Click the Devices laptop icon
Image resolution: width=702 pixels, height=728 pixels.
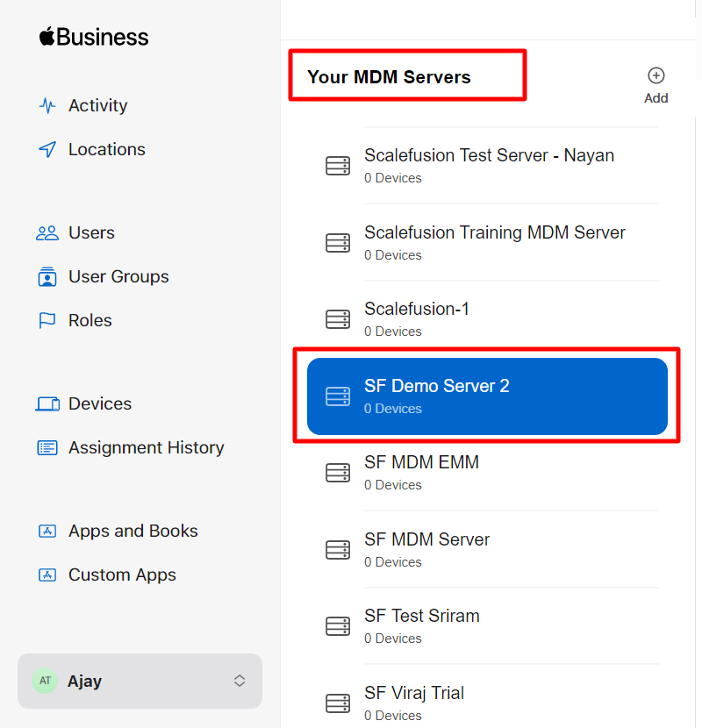(x=47, y=404)
